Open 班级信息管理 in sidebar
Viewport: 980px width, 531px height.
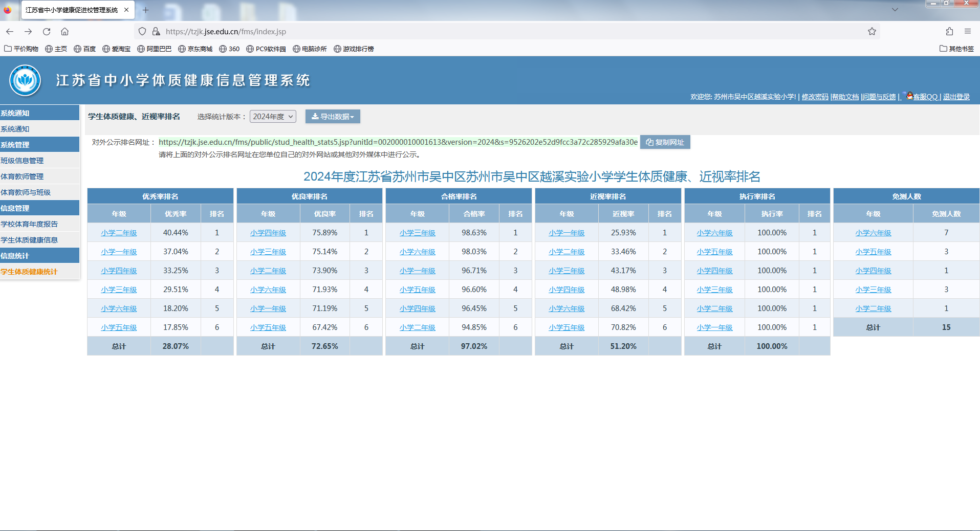point(39,161)
